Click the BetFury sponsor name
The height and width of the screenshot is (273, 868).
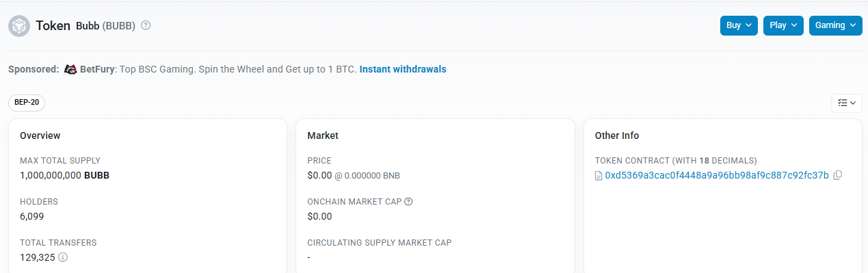[x=97, y=69]
